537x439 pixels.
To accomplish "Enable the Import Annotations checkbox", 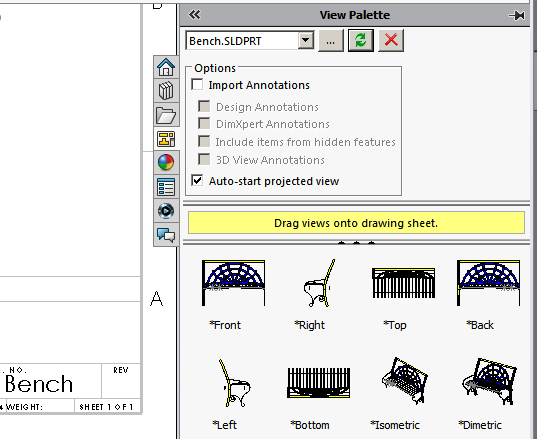I will tap(197, 85).
